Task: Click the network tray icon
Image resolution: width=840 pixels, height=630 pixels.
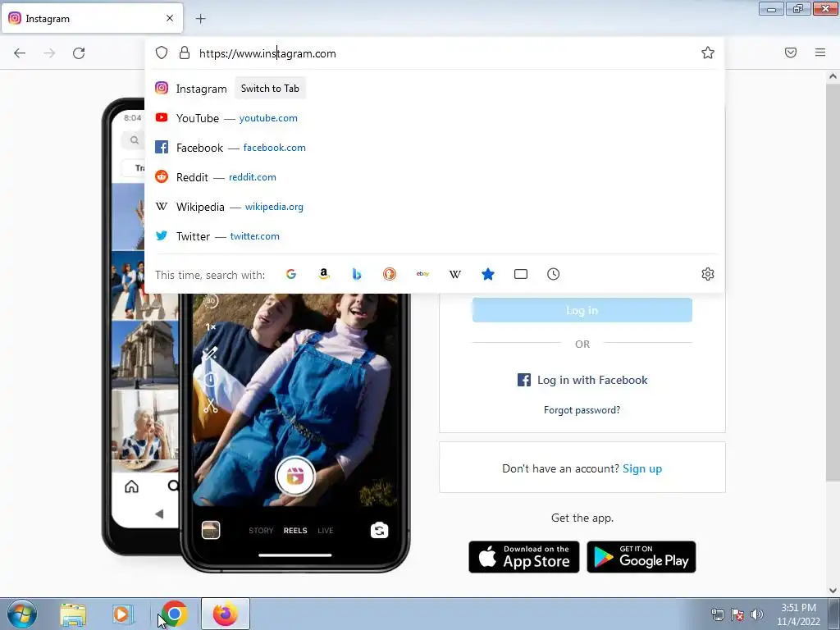Action: coord(717,614)
